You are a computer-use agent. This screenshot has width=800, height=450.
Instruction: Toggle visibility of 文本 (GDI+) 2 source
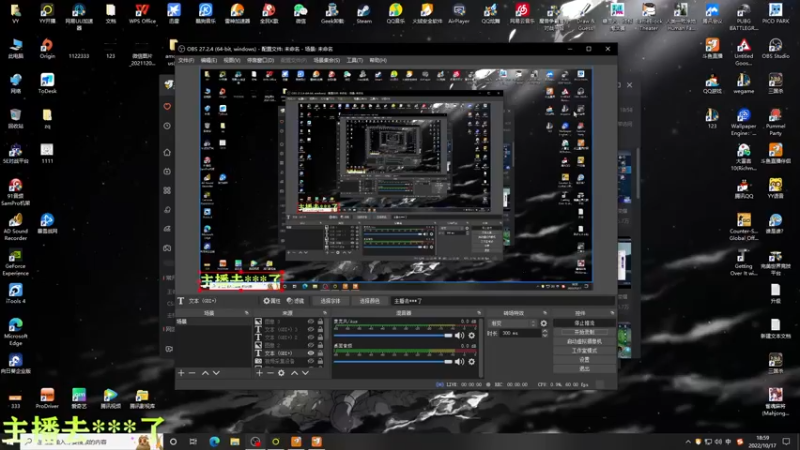click(x=311, y=337)
